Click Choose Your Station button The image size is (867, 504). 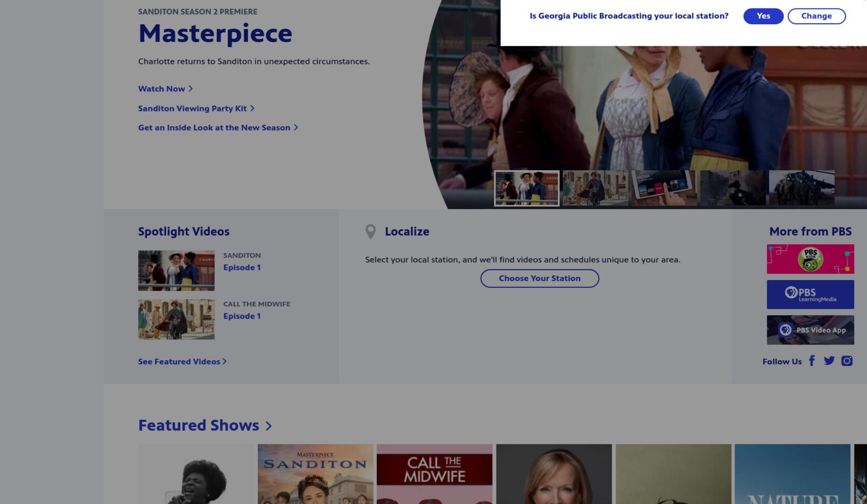[x=539, y=279]
